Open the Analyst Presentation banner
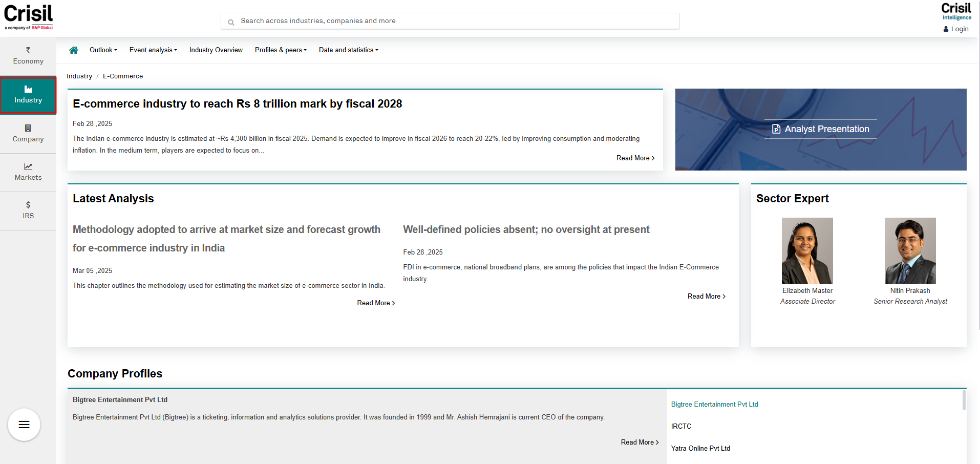Viewport: 980px width, 464px height. tap(821, 129)
